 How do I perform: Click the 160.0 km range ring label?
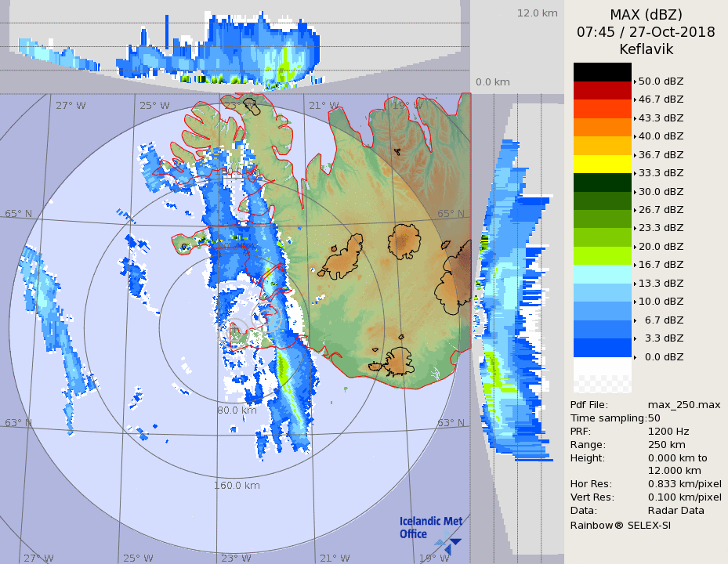pos(237,485)
